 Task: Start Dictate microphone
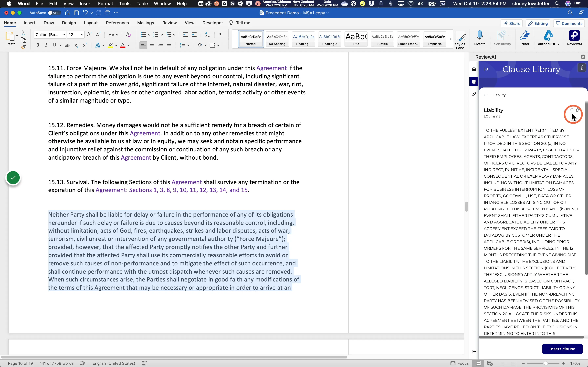[479, 38]
